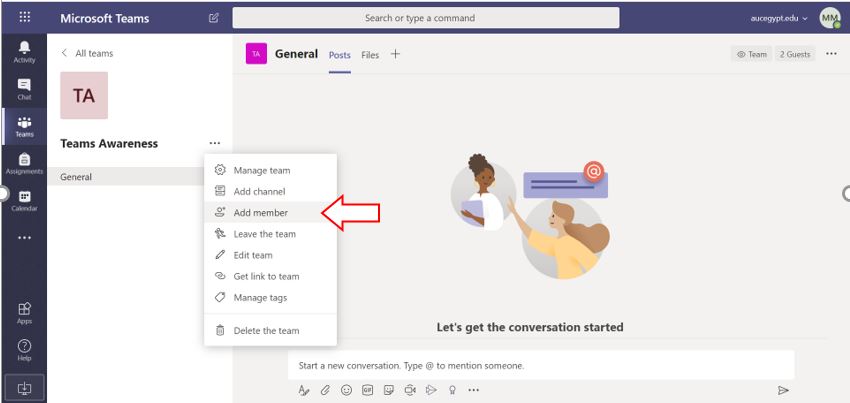
Task: Open Calendar in the sidebar
Action: (x=24, y=201)
